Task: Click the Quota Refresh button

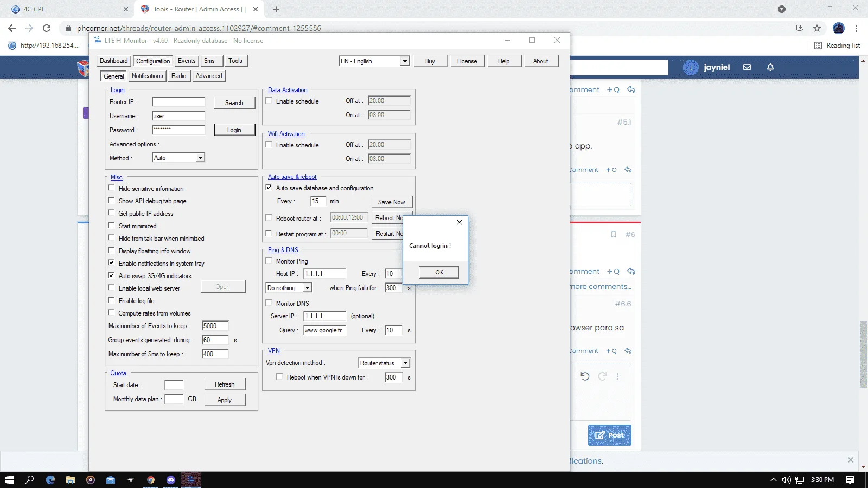Action: pos(225,384)
